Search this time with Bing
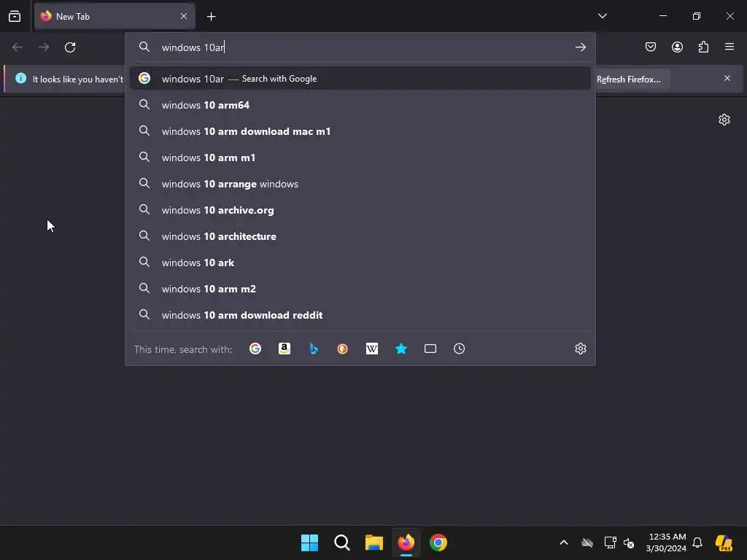 click(314, 349)
